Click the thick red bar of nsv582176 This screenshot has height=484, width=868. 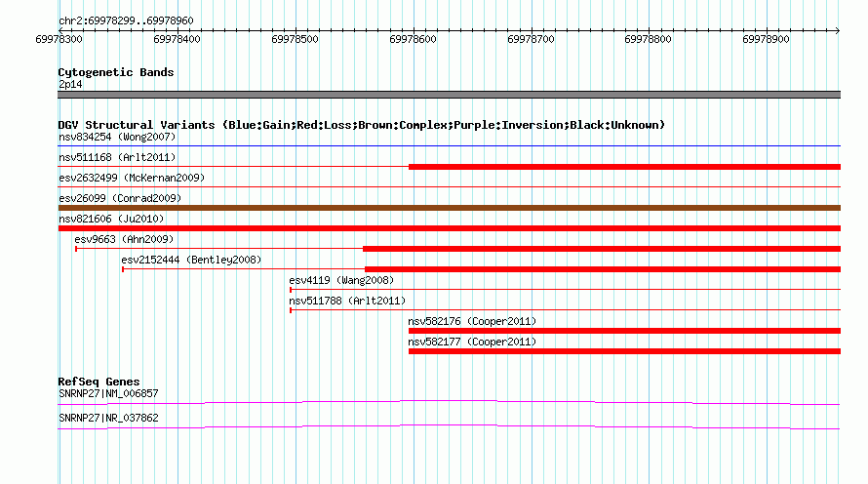pos(624,331)
